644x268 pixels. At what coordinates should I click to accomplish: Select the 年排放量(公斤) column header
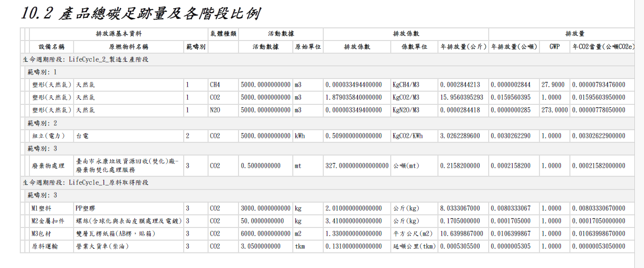[463, 47]
